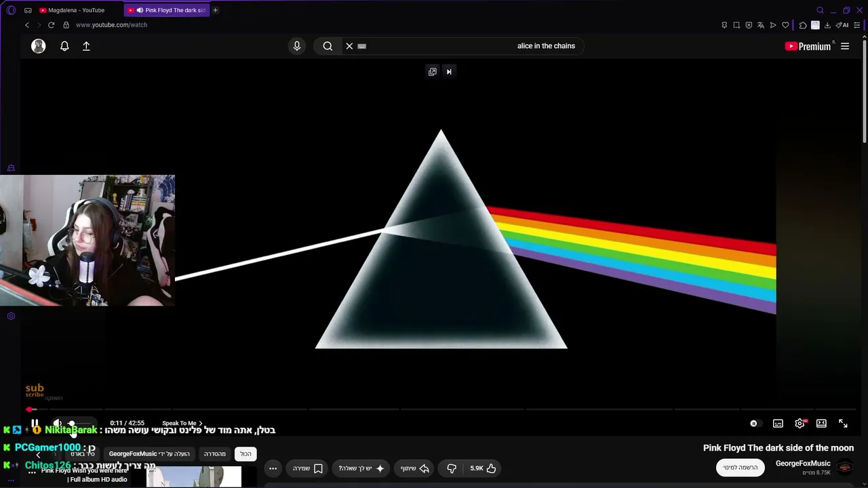Dislike this video
868x488 pixels.
click(452, 468)
